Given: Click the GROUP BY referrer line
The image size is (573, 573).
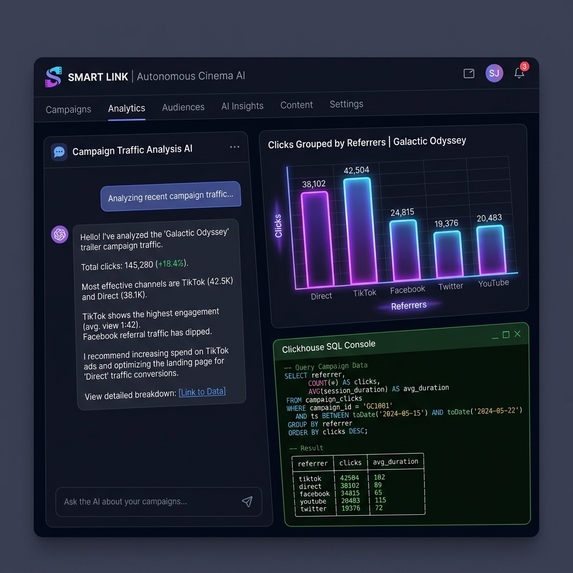Looking at the screenshot, I should point(320,424).
